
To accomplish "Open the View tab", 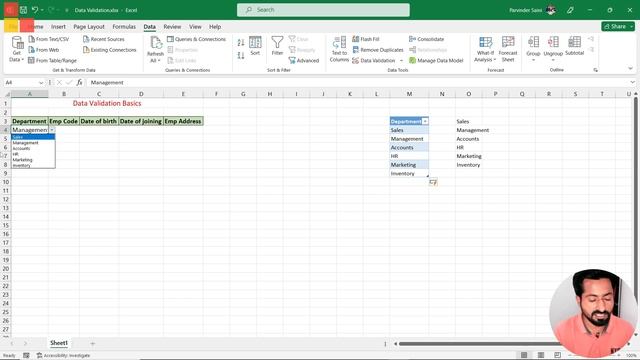I will (x=195, y=27).
